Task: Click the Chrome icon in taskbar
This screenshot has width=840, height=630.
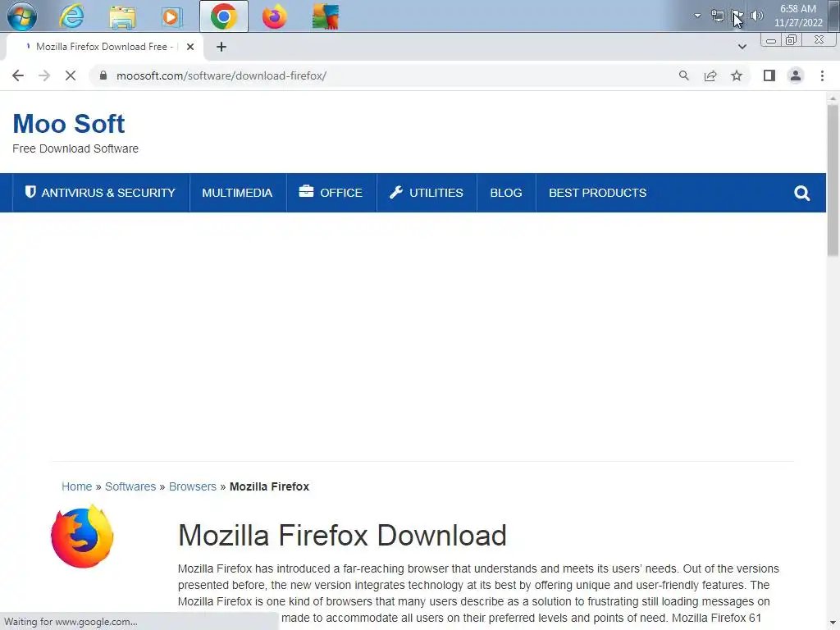Action: click(224, 16)
